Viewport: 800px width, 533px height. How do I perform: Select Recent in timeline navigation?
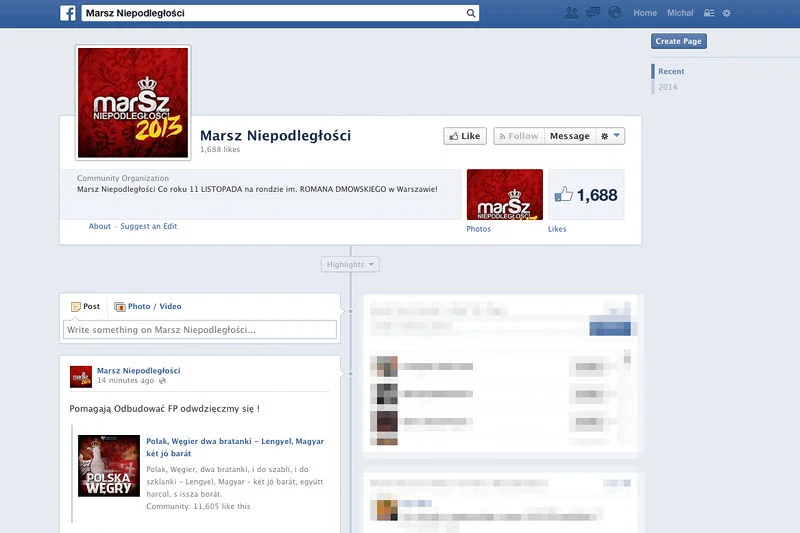(x=671, y=71)
